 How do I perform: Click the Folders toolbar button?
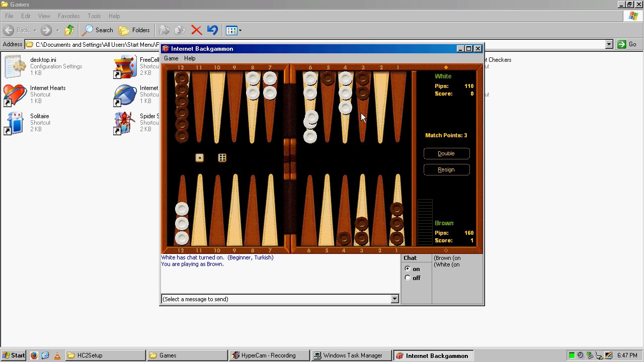pos(134,30)
